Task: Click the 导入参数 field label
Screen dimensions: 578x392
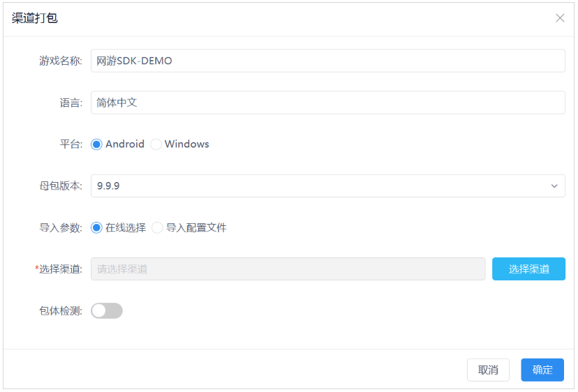Action: pyautogui.click(x=60, y=227)
